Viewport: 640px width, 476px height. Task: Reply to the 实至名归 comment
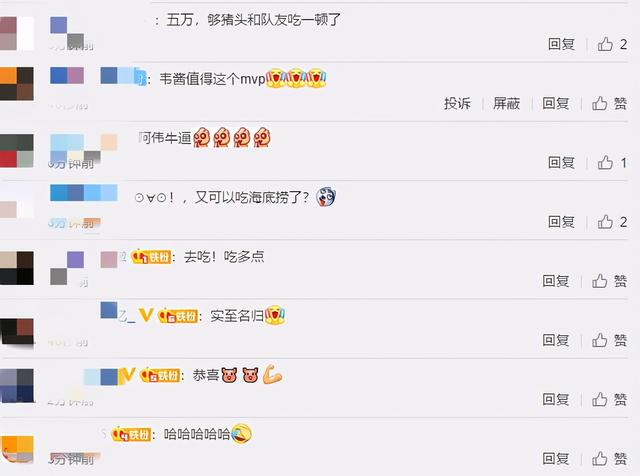tap(556, 340)
